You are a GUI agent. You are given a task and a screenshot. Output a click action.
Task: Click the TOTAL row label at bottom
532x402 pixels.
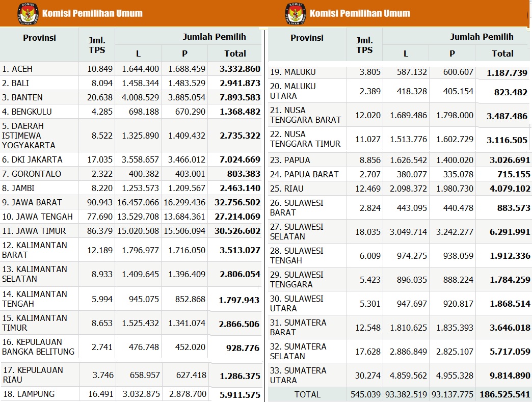pyautogui.click(x=307, y=394)
